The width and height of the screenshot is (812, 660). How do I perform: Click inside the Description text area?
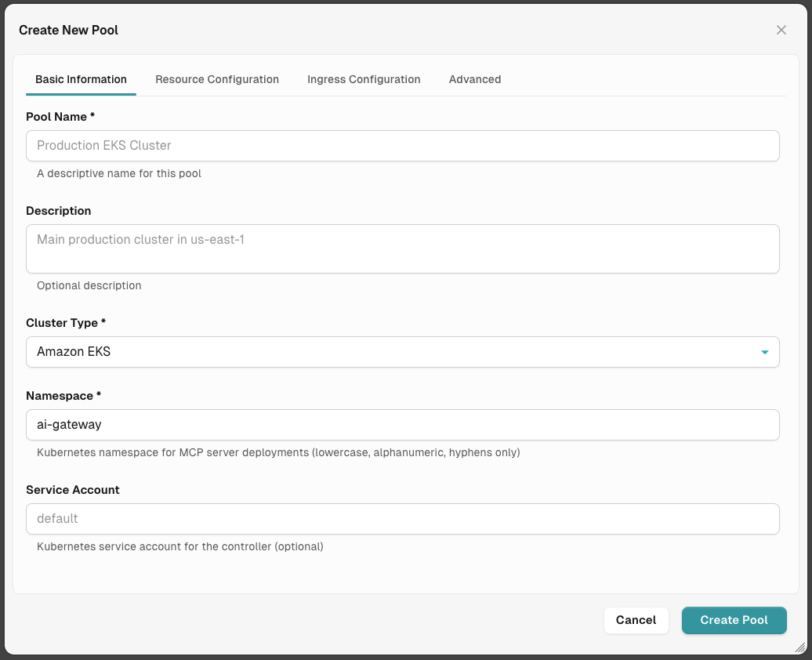403,247
